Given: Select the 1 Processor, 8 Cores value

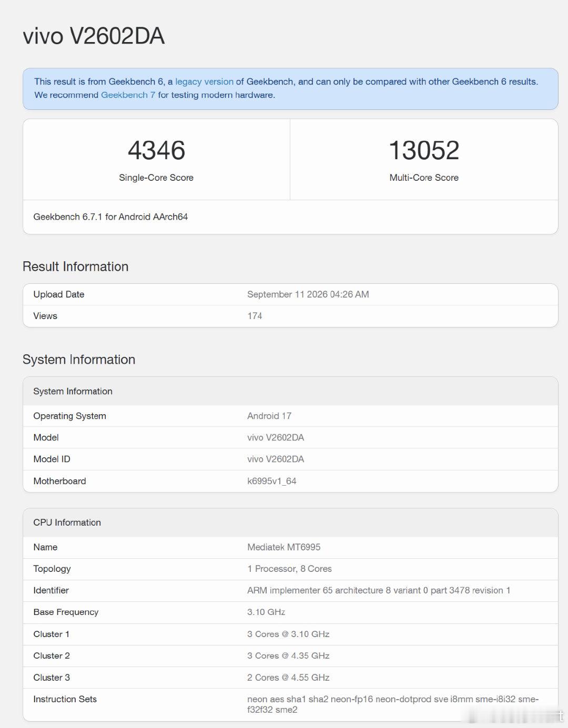Looking at the screenshot, I should point(289,569).
